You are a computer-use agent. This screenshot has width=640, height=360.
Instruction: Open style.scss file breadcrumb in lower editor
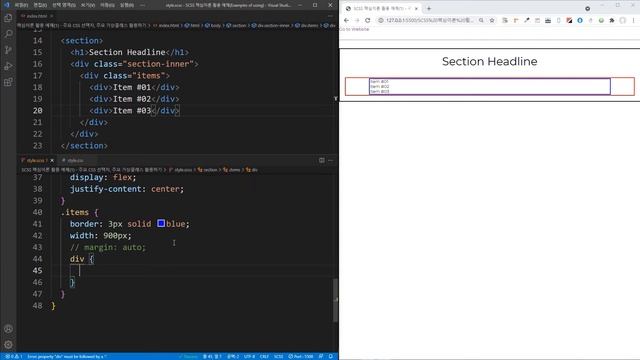coord(180,170)
